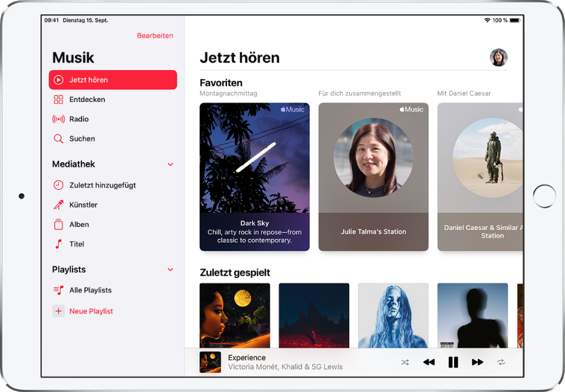Open Titel in the library
Viewport: 565px width, 392px height.
(113, 244)
